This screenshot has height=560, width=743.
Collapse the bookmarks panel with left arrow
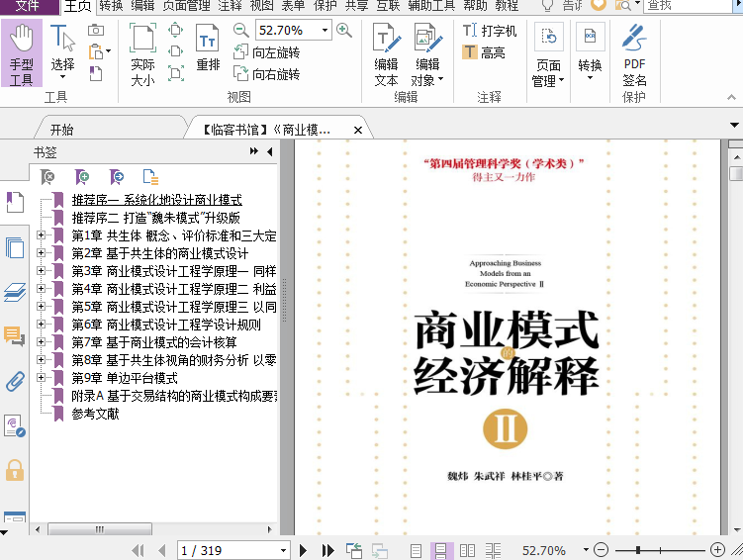pos(270,151)
